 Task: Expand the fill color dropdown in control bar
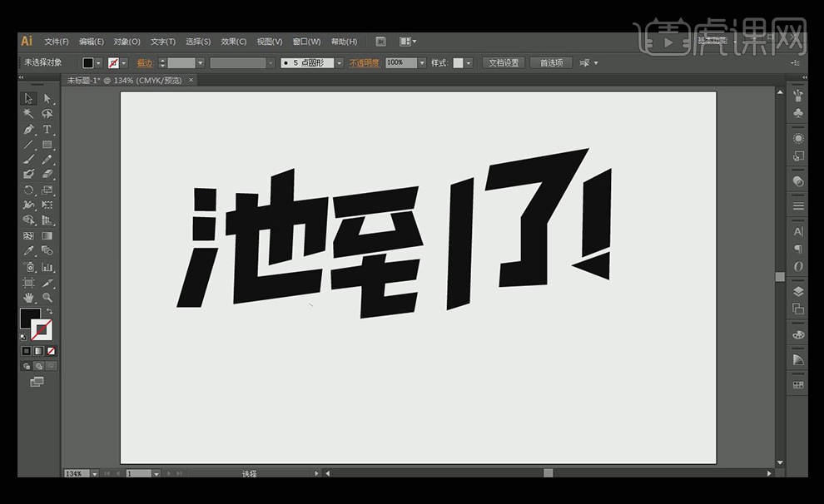click(98, 63)
